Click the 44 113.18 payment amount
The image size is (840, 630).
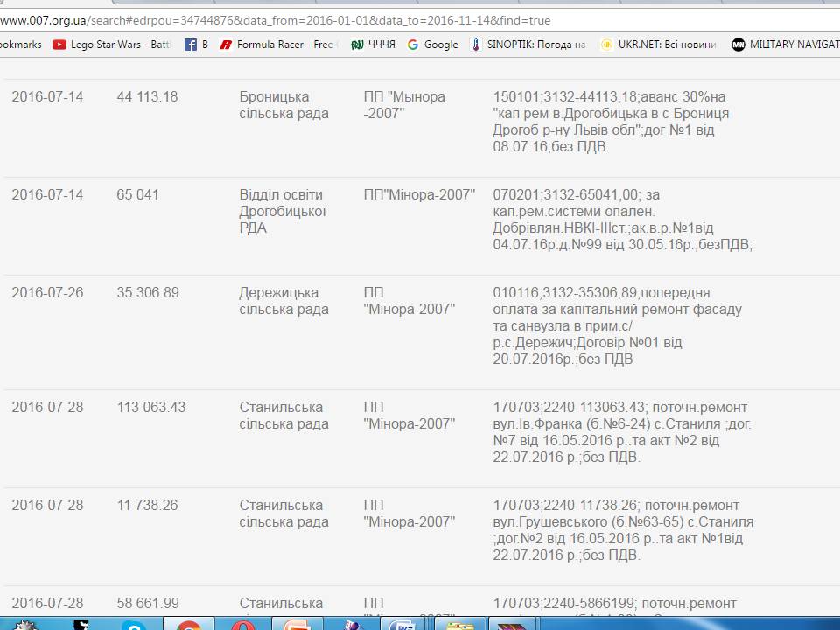pyautogui.click(x=147, y=96)
